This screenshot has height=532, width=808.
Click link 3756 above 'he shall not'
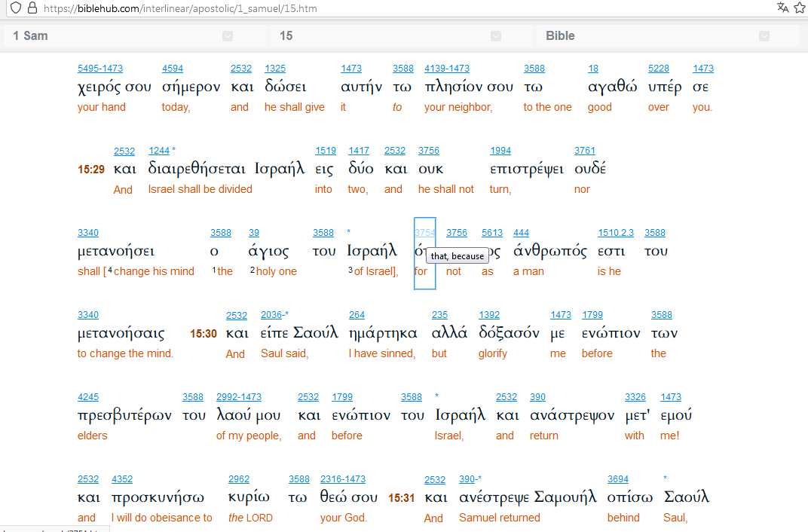(429, 151)
